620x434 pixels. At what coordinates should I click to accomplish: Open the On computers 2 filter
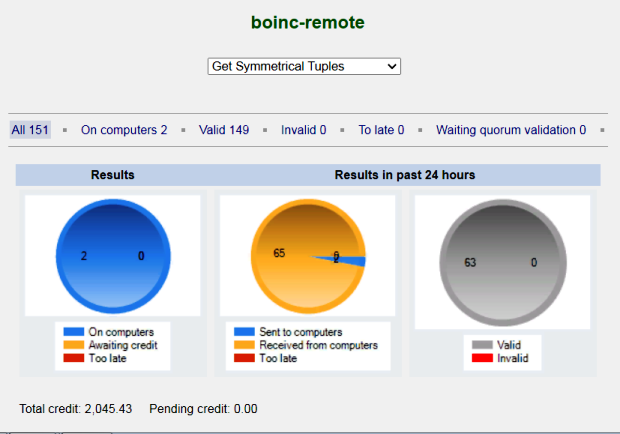point(124,130)
